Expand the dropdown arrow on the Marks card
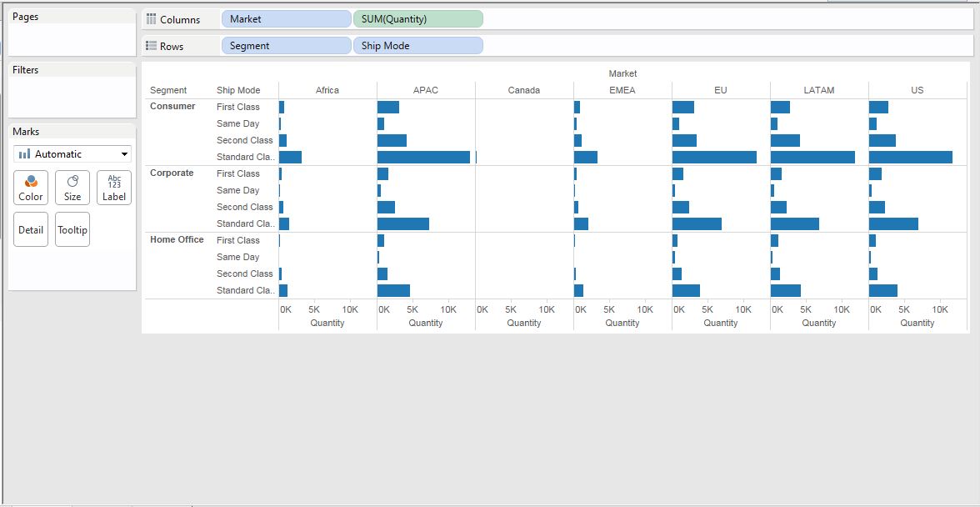 pyautogui.click(x=126, y=153)
